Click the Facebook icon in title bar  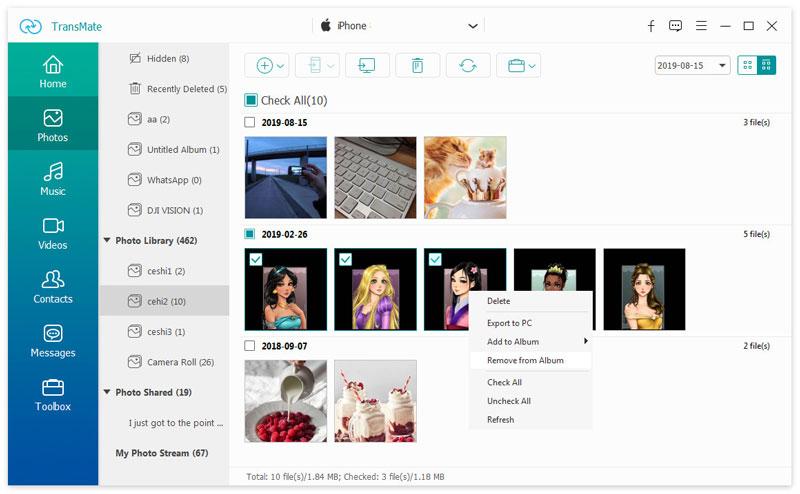point(651,26)
